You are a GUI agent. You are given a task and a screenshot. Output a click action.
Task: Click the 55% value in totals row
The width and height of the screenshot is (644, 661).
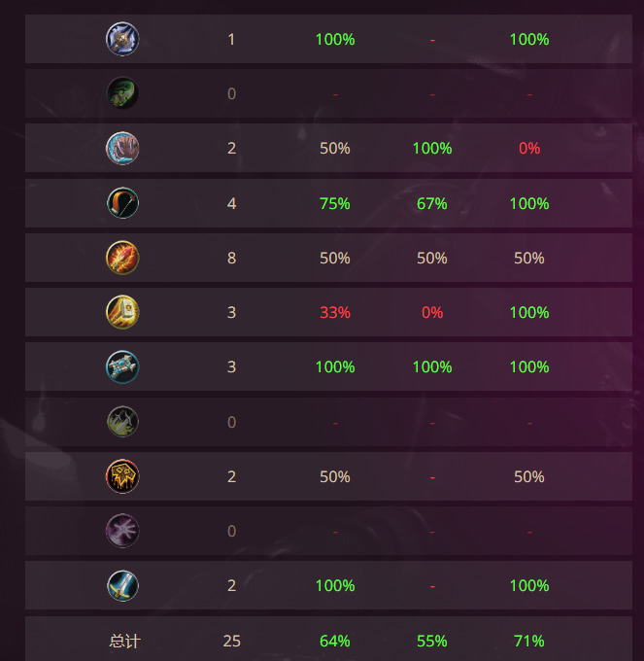pos(432,641)
